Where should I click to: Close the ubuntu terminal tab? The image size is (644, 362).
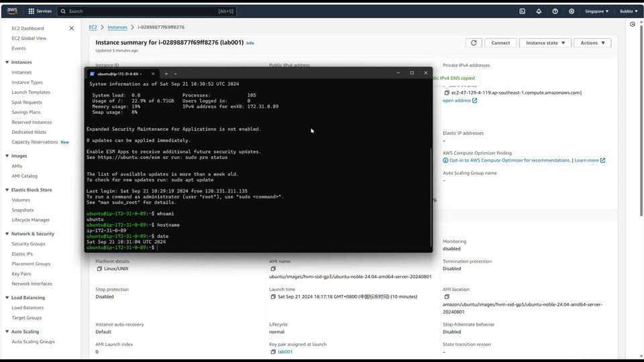click(153, 74)
